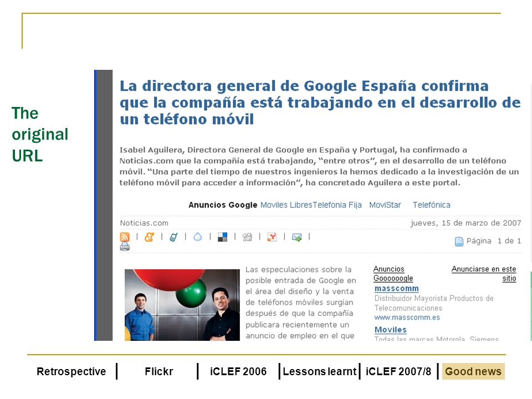Viewport: 532px width, 399px height.
Task: Click the photo of Google founders
Action: 182,305
